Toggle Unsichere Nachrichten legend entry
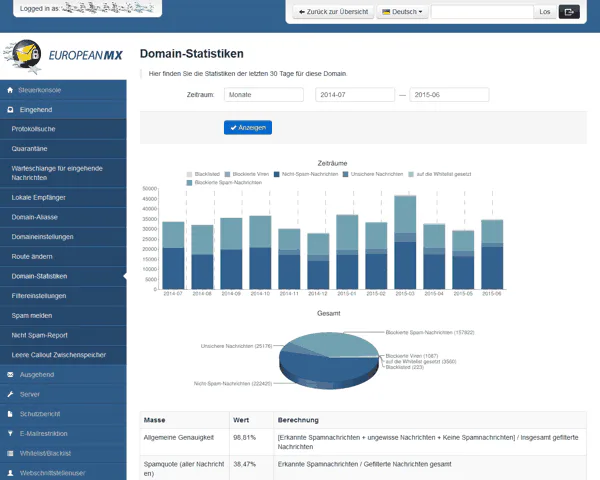The height and width of the screenshot is (480, 600). 373,174
